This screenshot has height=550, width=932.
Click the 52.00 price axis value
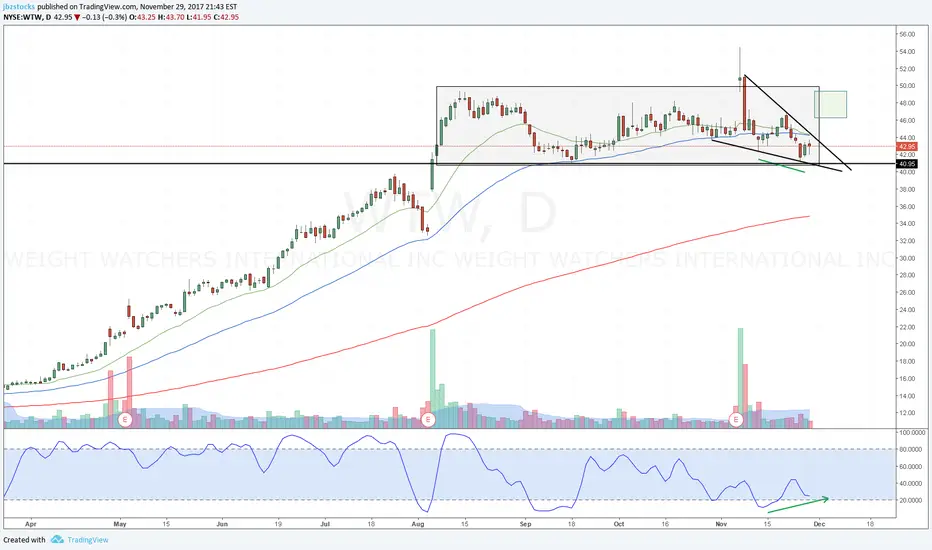pos(907,69)
